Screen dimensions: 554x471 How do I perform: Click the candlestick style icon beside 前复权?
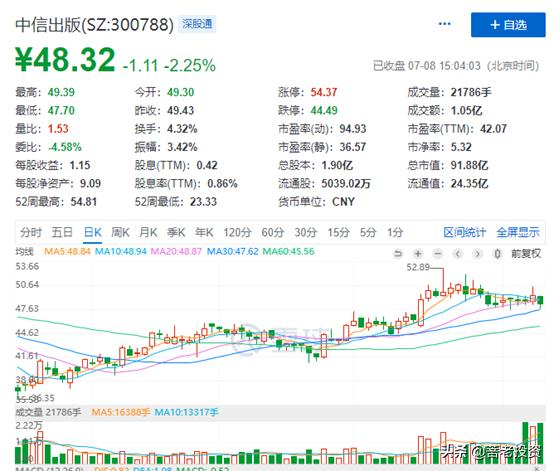[x=497, y=253]
